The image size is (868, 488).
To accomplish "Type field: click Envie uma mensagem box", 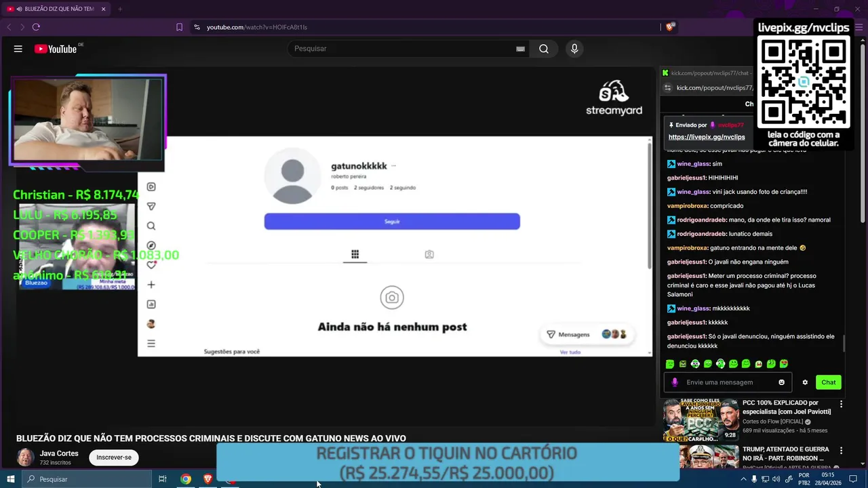I will click(729, 382).
